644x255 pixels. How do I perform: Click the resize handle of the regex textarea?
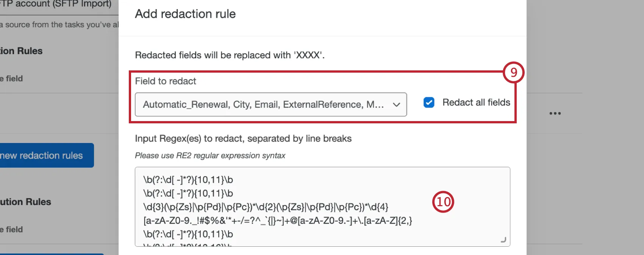[x=504, y=239]
